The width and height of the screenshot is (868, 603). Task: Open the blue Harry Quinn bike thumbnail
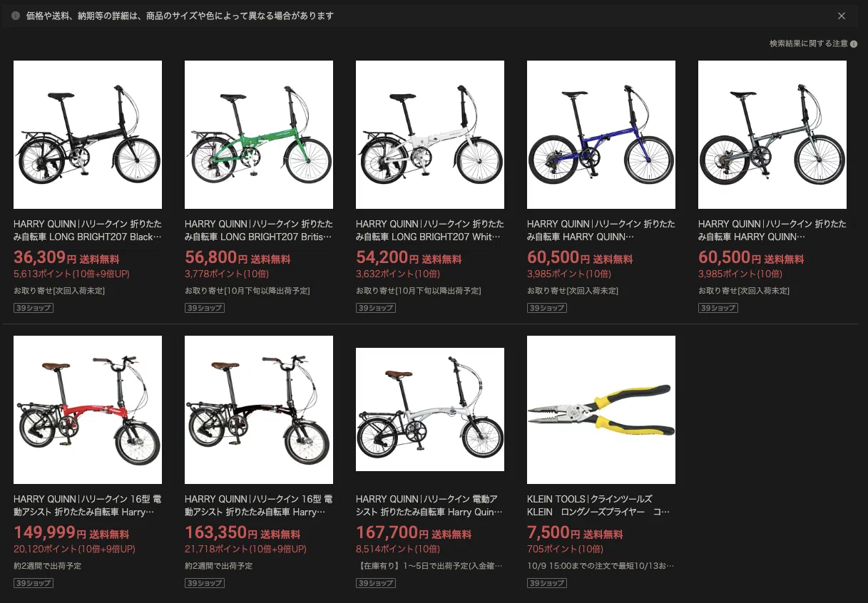pos(601,135)
